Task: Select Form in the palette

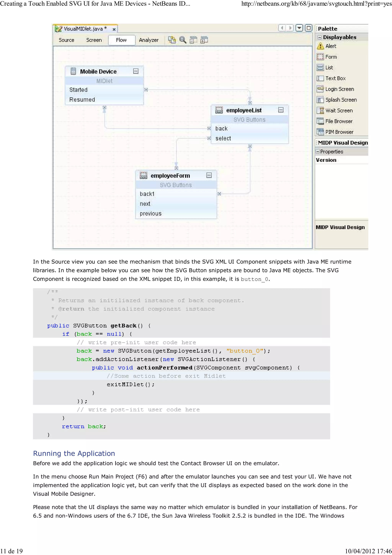Action: pos(327,57)
